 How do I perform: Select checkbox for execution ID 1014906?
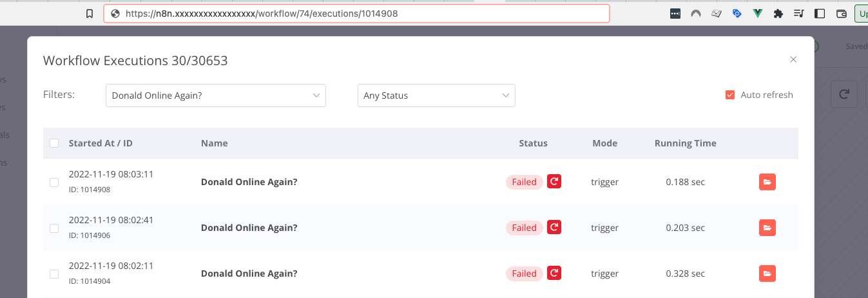(54, 228)
